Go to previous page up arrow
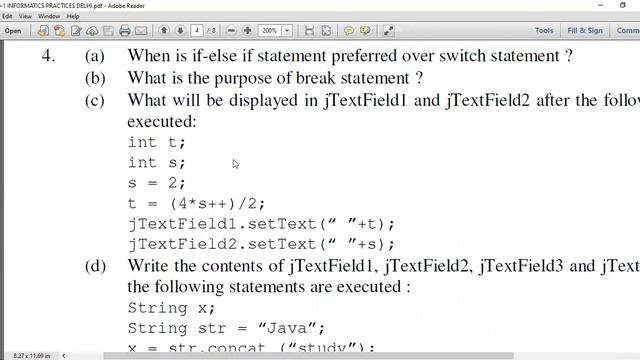 (x=164, y=30)
